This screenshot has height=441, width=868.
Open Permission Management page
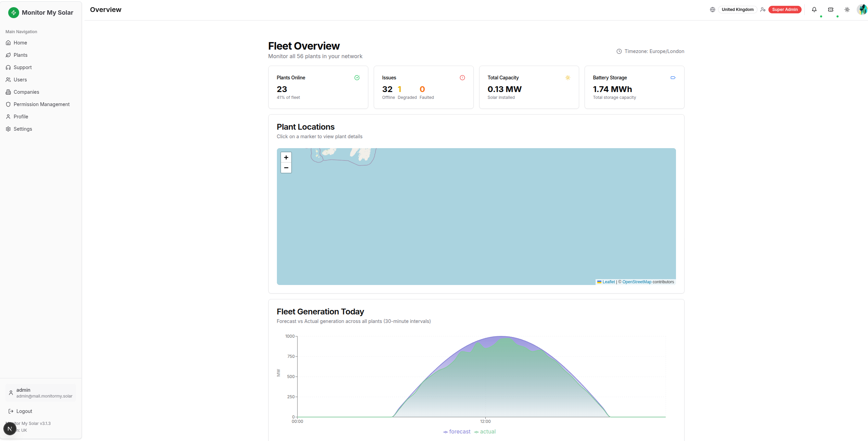coord(41,104)
